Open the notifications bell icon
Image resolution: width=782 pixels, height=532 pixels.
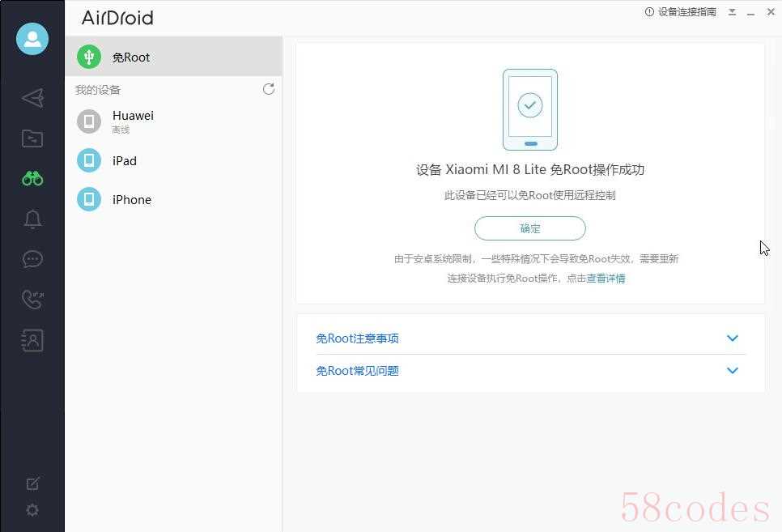click(x=33, y=219)
